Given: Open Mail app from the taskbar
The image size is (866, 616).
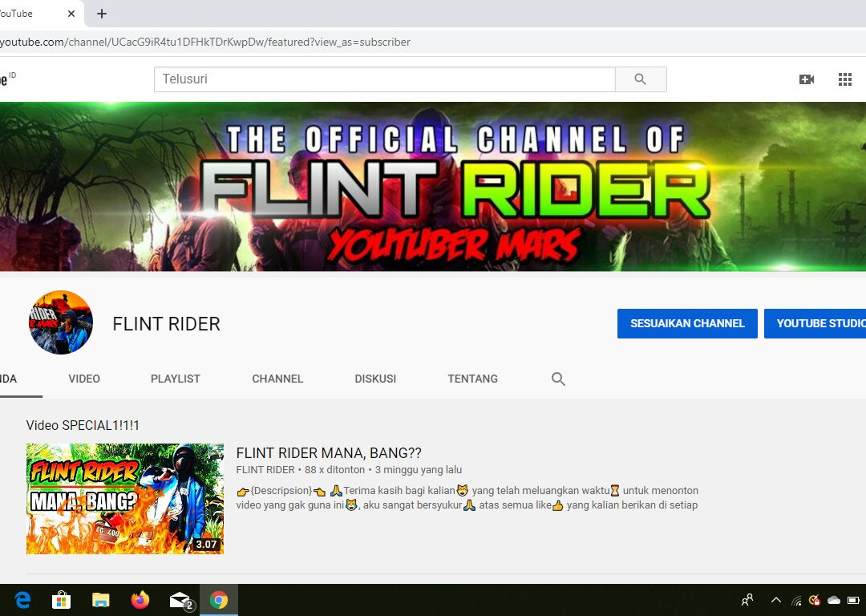Looking at the screenshot, I should coord(180,600).
